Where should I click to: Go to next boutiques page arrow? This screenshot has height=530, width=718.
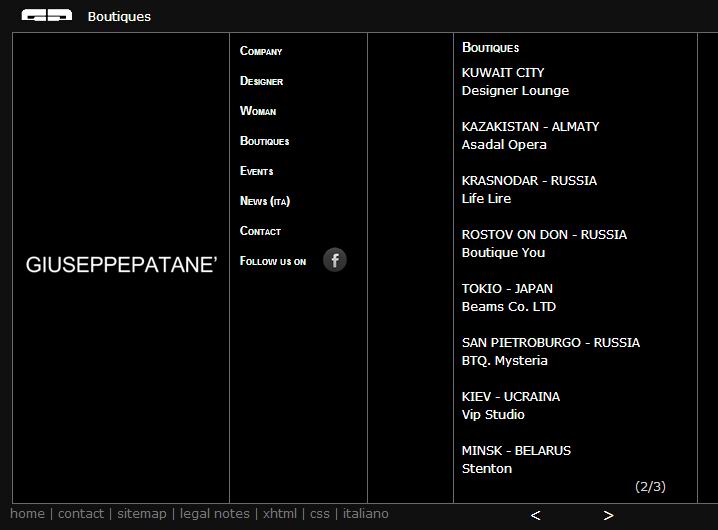pos(608,515)
